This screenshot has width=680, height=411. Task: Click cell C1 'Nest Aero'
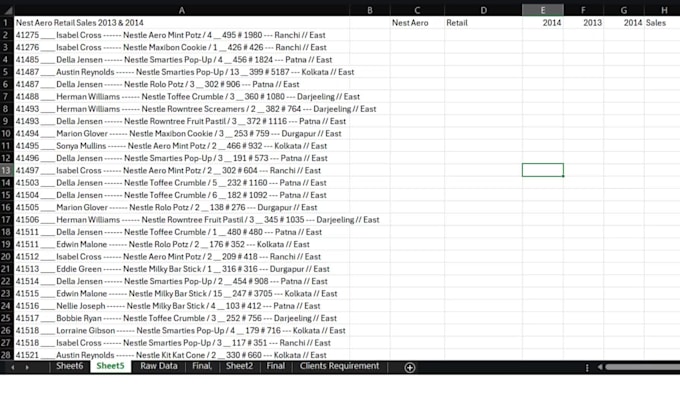coord(417,23)
